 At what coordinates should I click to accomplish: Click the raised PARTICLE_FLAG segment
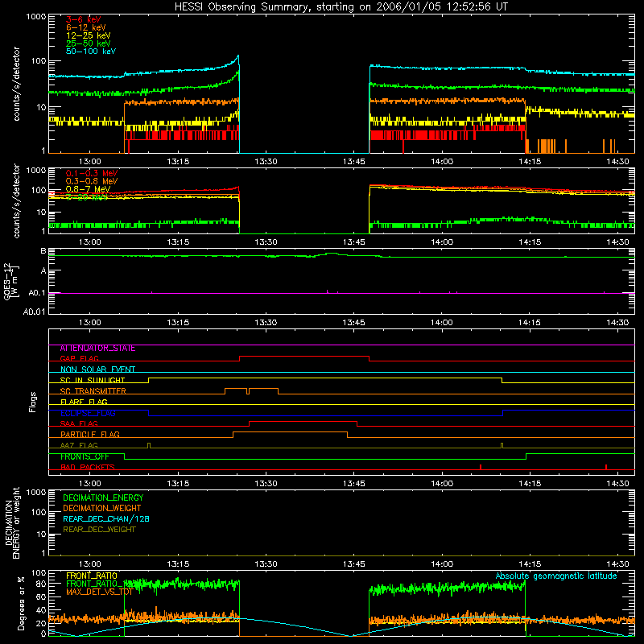(291, 432)
